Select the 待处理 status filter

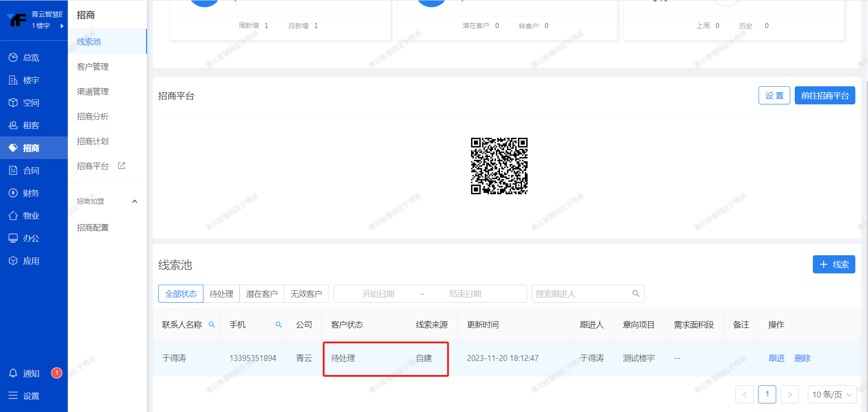click(221, 294)
